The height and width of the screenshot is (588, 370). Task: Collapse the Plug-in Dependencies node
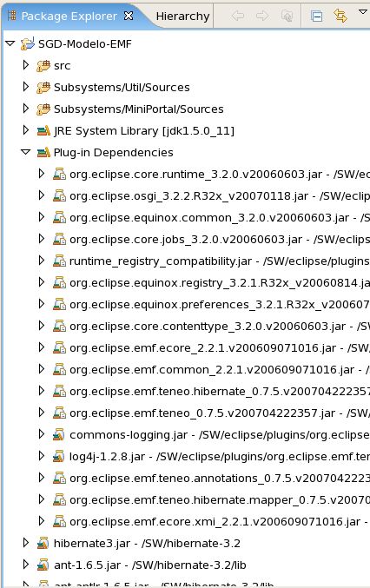[x=25, y=152]
